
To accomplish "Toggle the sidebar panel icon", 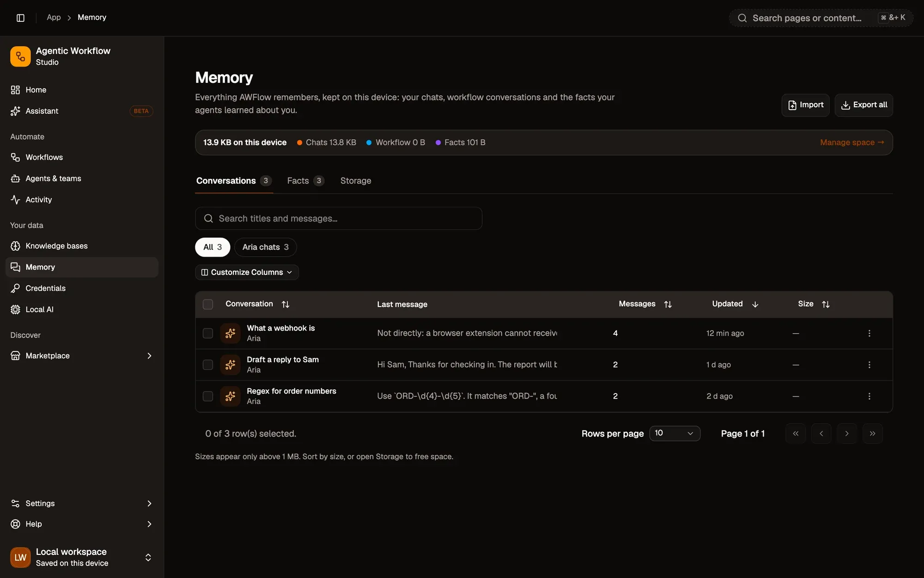I will click(x=20, y=18).
